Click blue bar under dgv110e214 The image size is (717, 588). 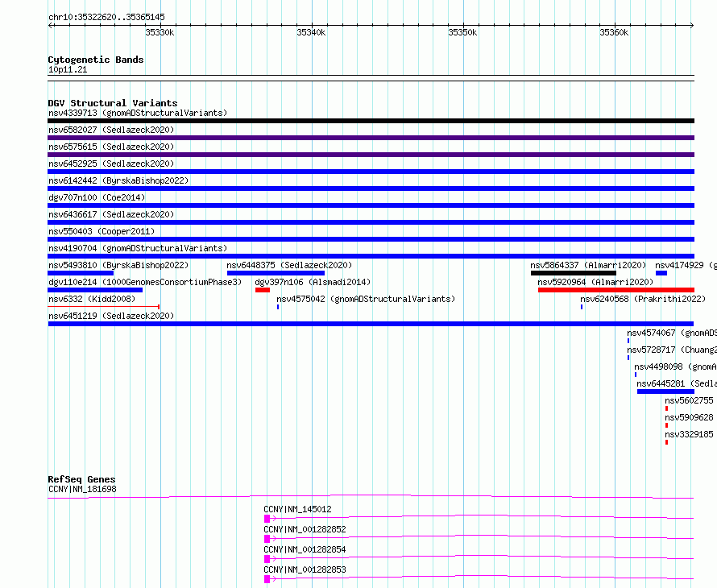[95, 290]
